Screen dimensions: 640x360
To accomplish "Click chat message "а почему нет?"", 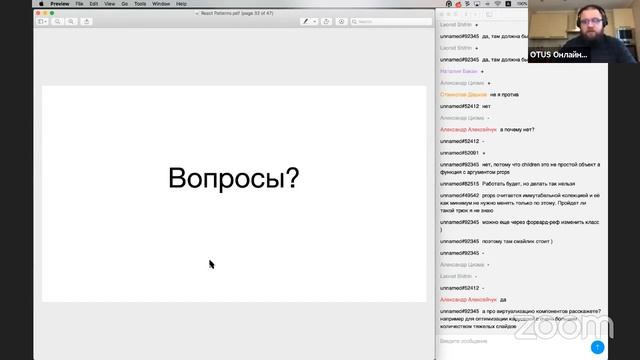I will (x=517, y=130).
